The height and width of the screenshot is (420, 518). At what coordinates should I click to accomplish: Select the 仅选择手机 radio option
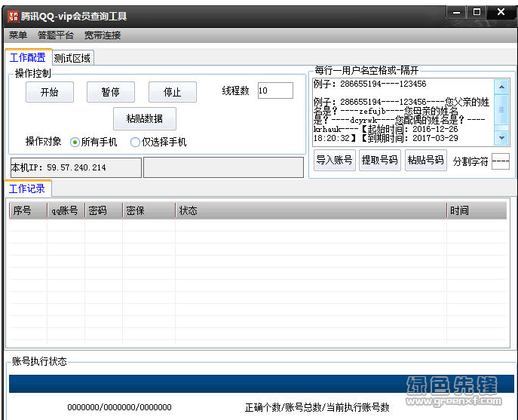click(x=158, y=142)
